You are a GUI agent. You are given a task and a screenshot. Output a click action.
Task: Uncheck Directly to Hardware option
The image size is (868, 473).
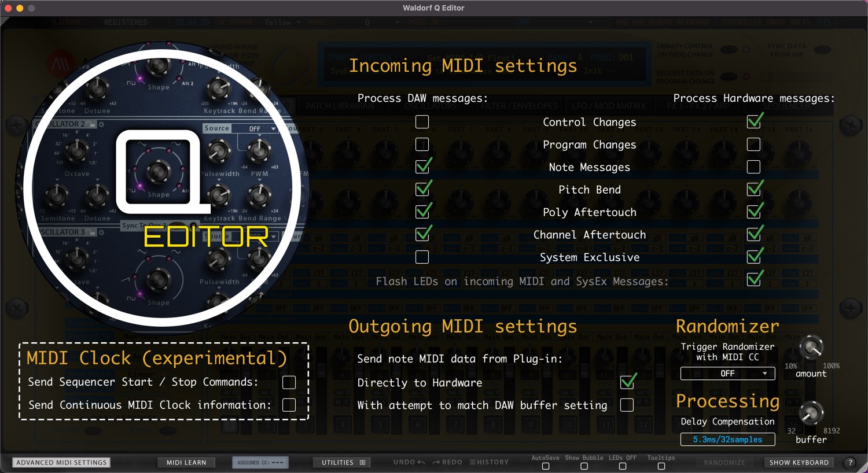click(627, 382)
